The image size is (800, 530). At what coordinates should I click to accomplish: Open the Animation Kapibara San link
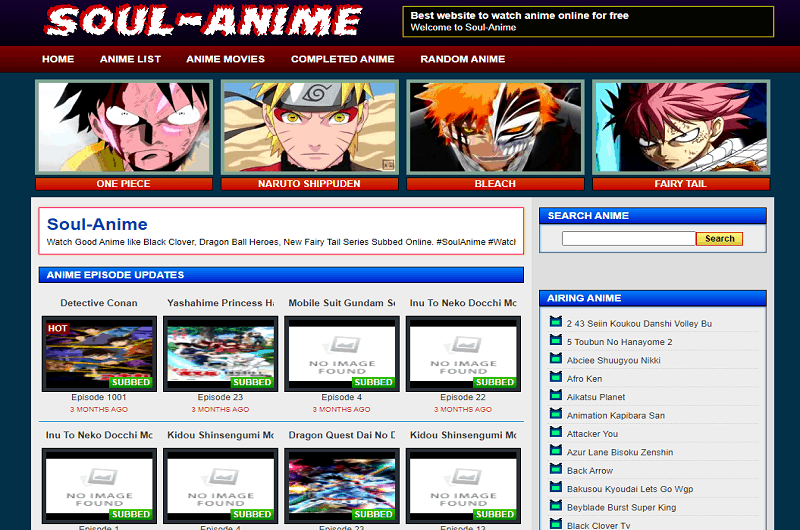tap(615, 415)
